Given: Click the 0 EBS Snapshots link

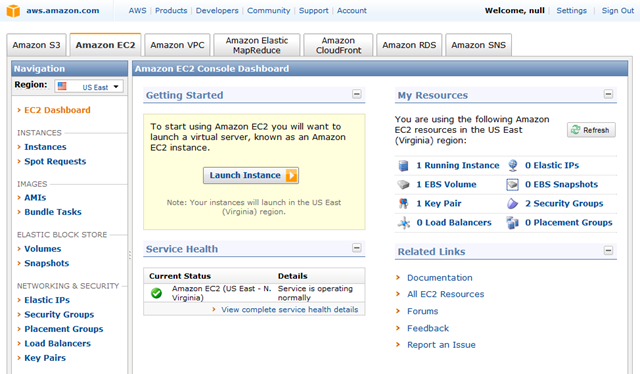Looking at the screenshot, I should pyautogui.click(x=561, y=185).
